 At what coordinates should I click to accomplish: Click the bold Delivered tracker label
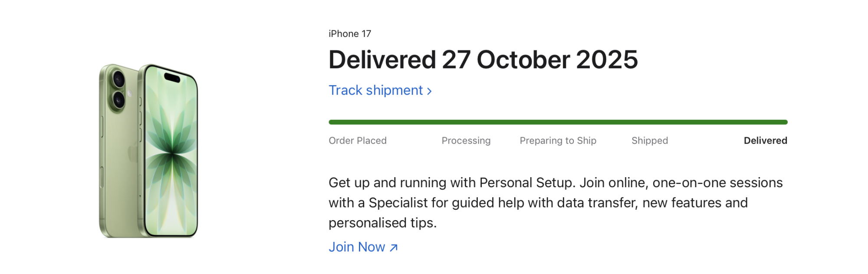click(x=766, y=141)
